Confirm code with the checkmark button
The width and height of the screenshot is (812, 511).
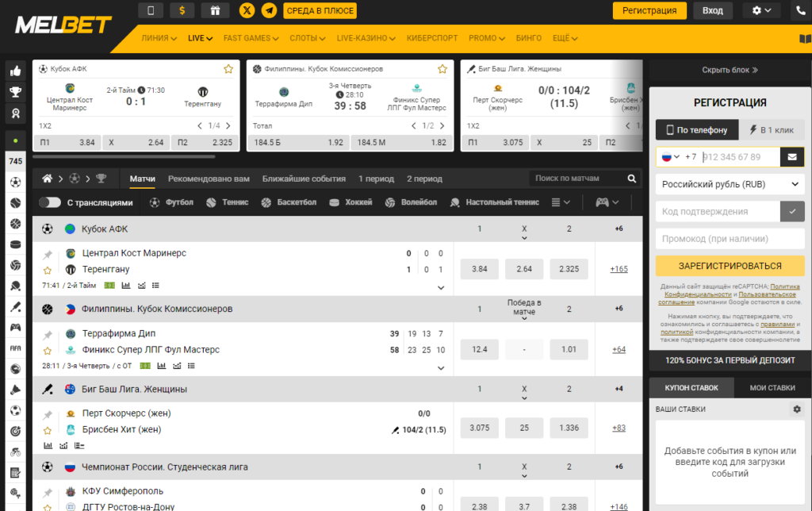pyautogui.click(x=792, y=211)
